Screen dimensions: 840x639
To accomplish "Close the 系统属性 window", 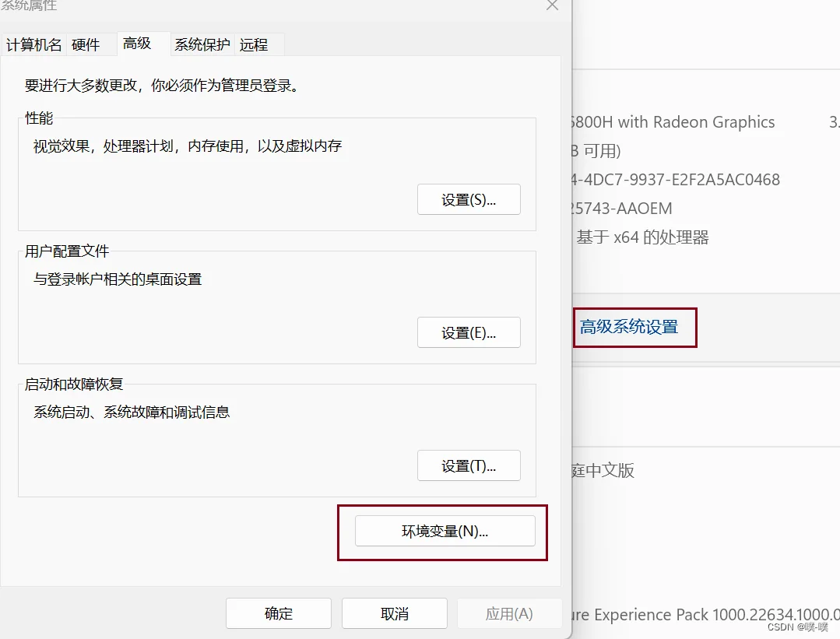I will pos(552,5).
